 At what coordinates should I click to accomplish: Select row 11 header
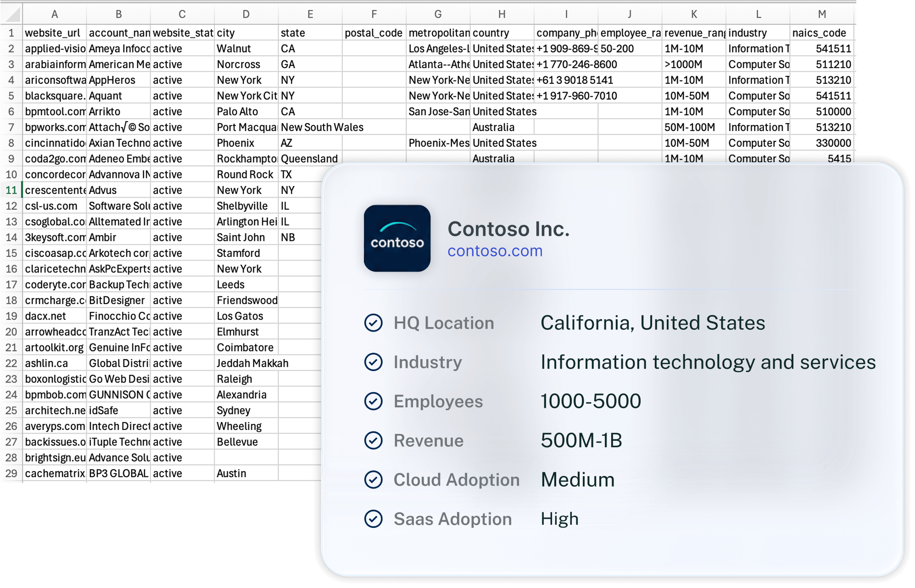[11, 190]
